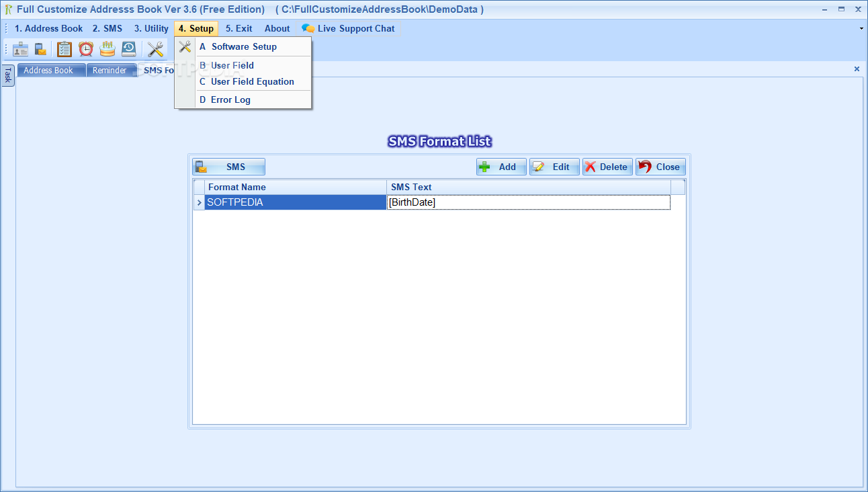
Task: Open the toolbar options dropdown arrow at far right
Action: 861,29
